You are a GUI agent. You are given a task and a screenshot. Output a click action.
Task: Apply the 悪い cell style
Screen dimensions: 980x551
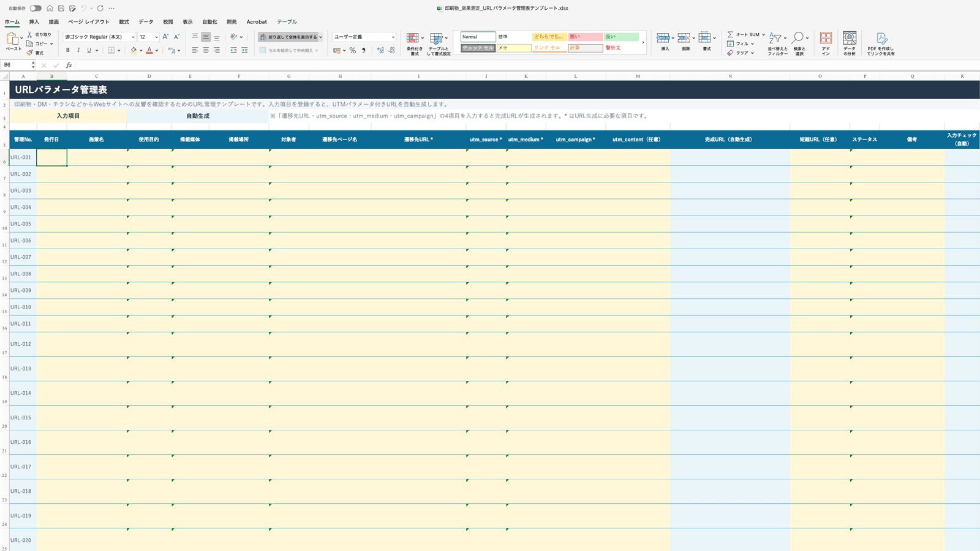[x=585, y=37]
